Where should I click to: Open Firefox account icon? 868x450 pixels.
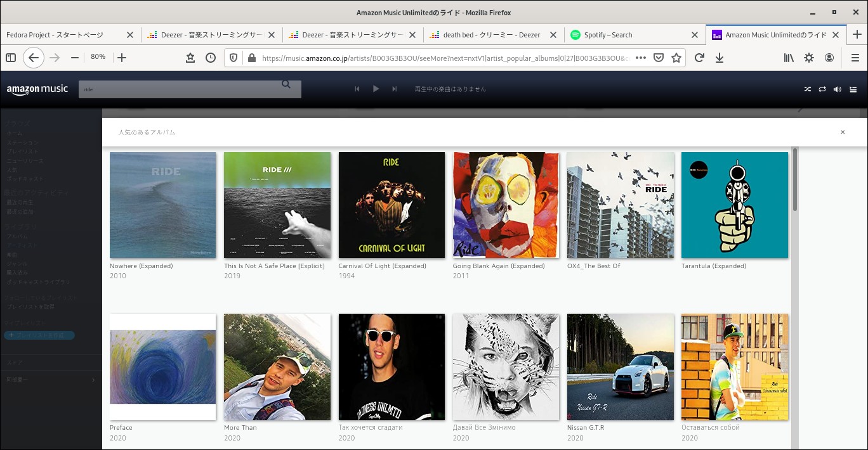(x=829, y=58)
